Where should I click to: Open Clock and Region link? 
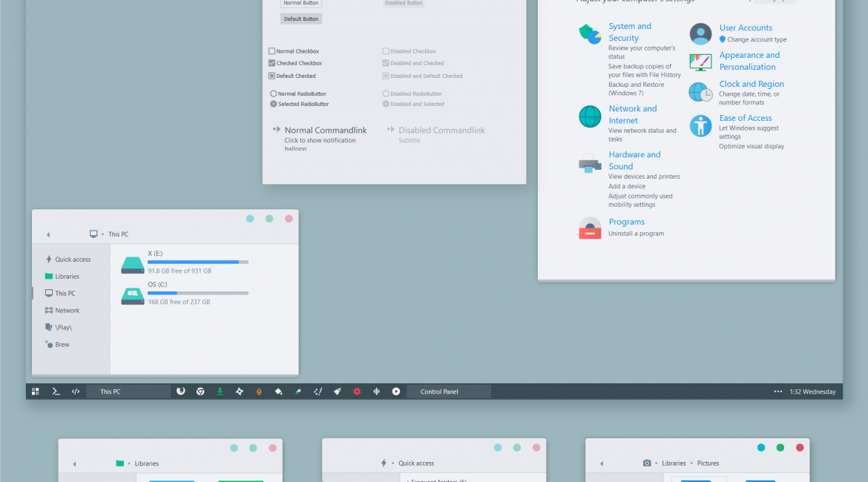(x=752, y=84)
